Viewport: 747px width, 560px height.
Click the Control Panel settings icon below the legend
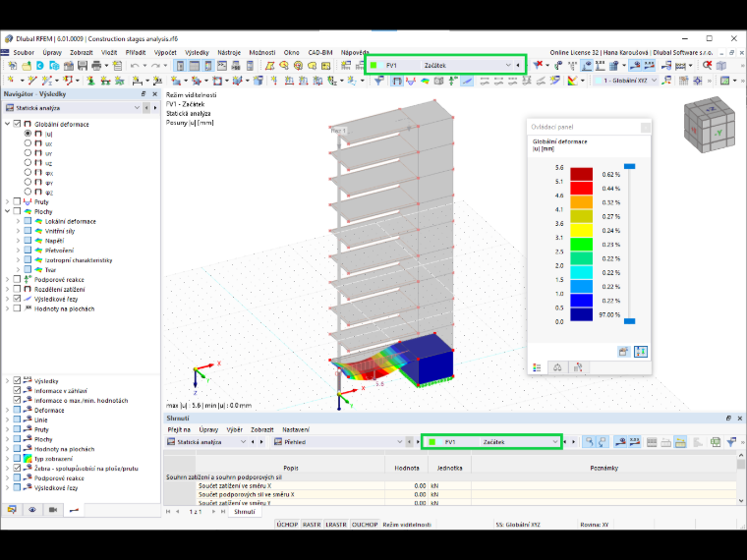click(623, 352)
